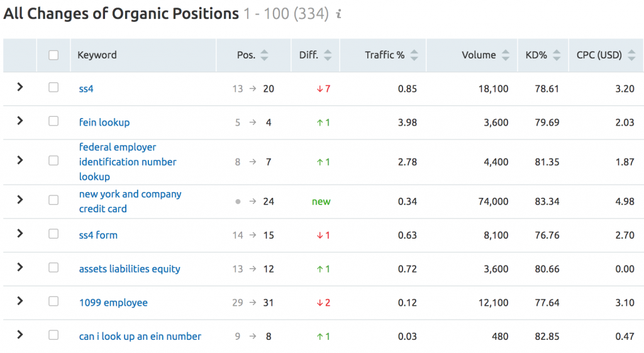Viewport: 644px width, 353px height.
Task: Check the box for ss4 row
Action: point(53,87)
